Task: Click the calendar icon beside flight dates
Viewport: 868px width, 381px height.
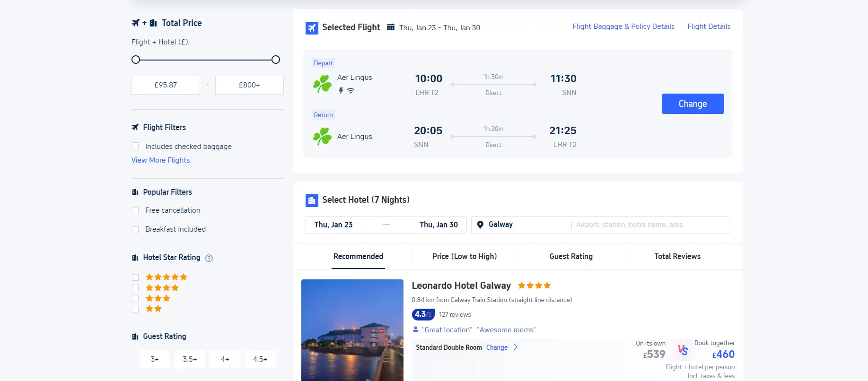Action: (391, 27)
